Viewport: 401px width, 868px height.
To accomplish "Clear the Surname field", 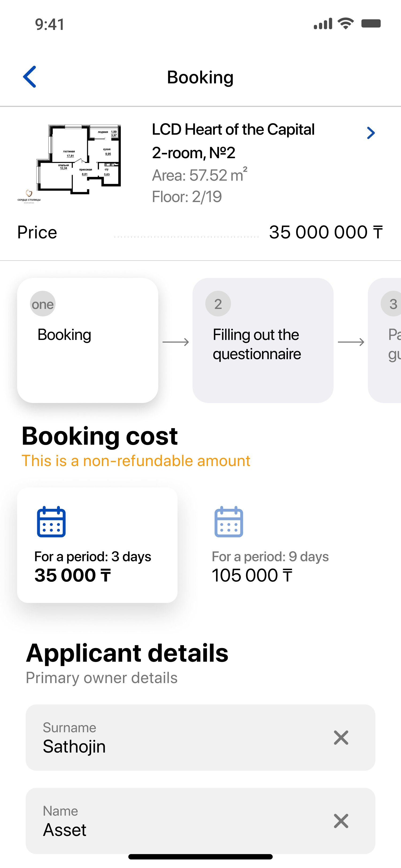I will 341,738.
